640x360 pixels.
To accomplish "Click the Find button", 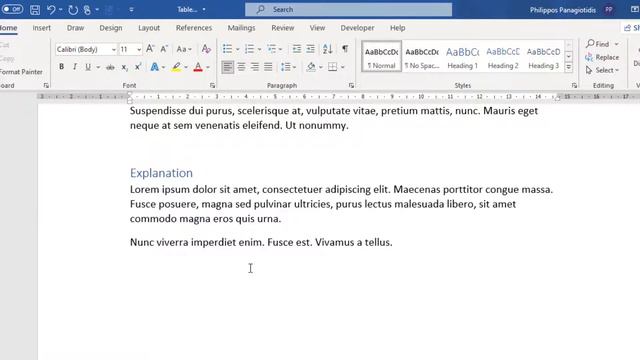I will pos(598,44).
